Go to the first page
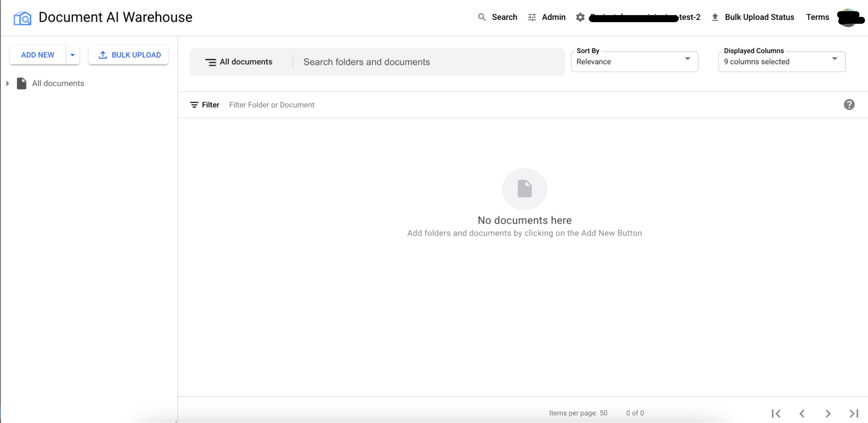The image size is (868, 423). [x=776, y=413]
